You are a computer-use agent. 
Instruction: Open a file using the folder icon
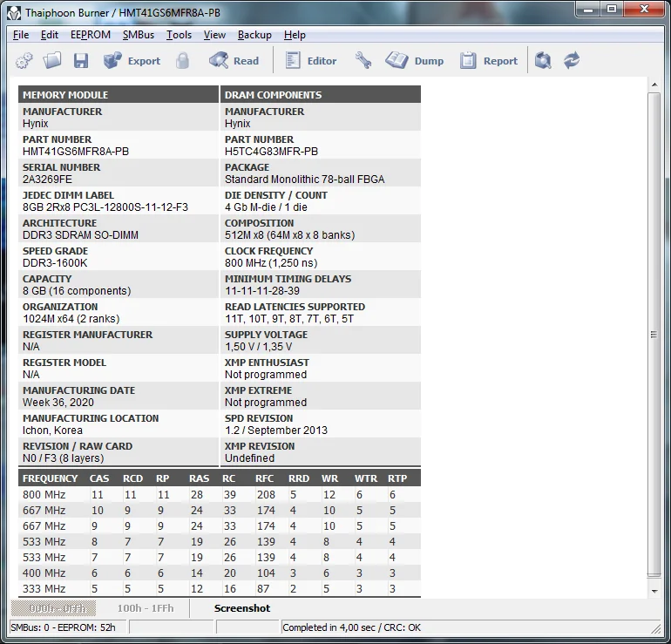[x=51, y=61]
